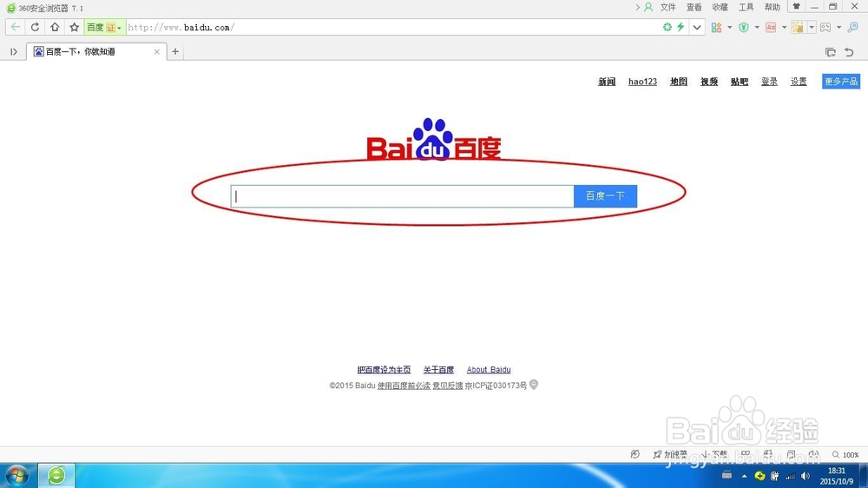Image resolution: width=868 pixels, height=488 pixels.
Task: Expand the address bar history chevron
Action: tap(697, 27)
